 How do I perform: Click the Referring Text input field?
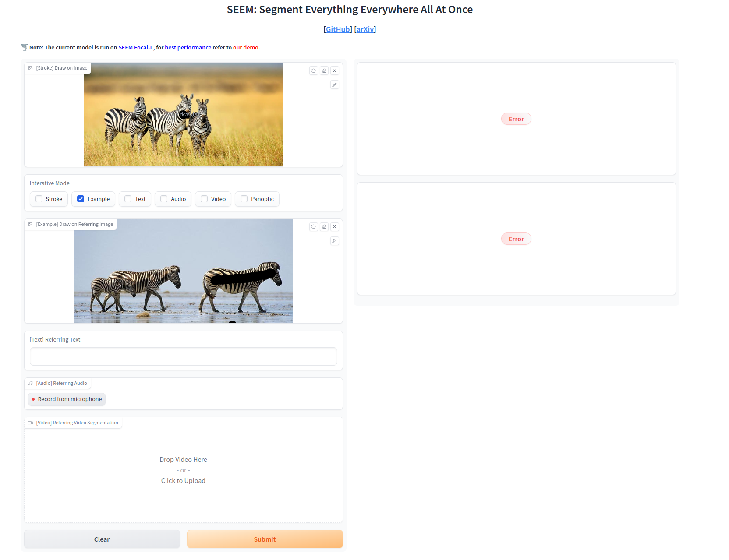(183, 356)
